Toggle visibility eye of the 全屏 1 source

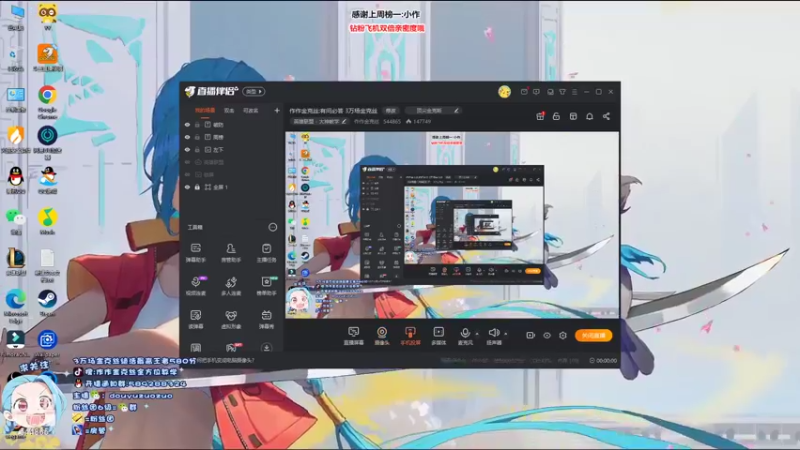point(187,187)
